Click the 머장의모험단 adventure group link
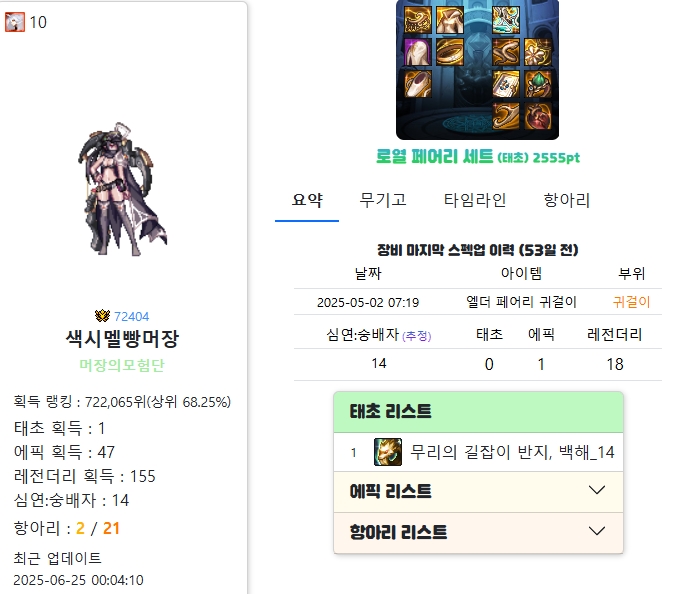 [122, 365]
